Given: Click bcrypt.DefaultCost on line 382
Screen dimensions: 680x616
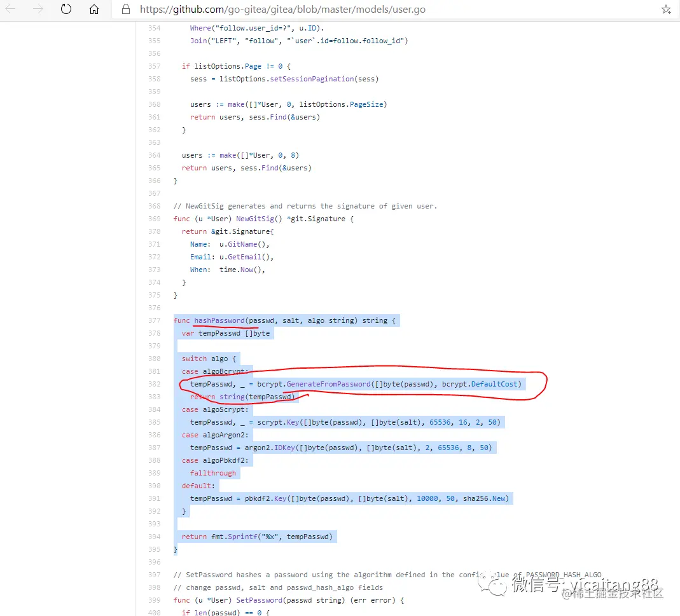Looking at the screenshot, I should click(480, 384).
